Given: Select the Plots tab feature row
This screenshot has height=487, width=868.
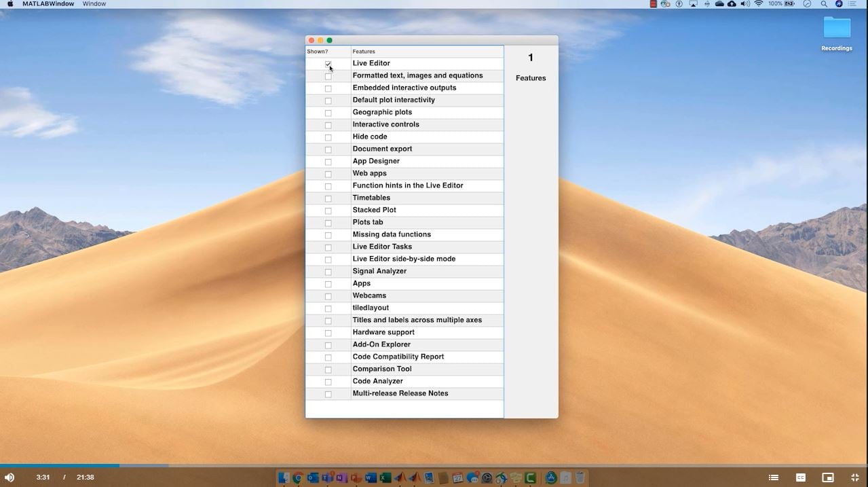Looking at the screenshot, I should [x=404, y=223].
